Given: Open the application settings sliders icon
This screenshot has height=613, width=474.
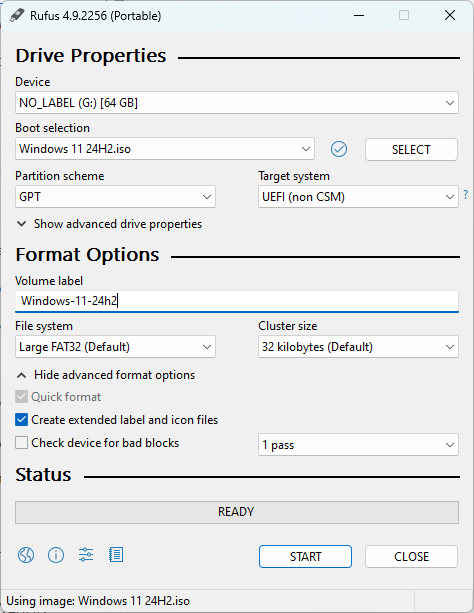Looking at the screenshot, I should [x=86, y=555].
